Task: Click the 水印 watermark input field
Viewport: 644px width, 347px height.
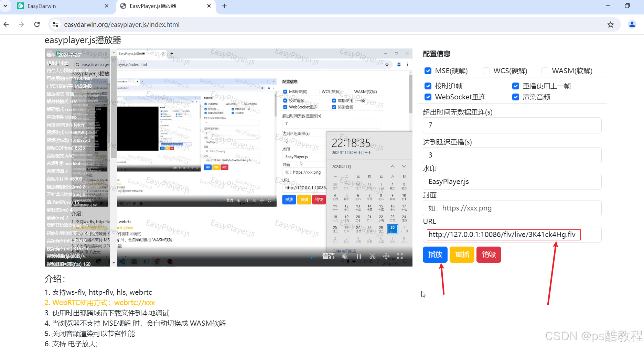Action: pyautogui.click(x=512, y=182)
